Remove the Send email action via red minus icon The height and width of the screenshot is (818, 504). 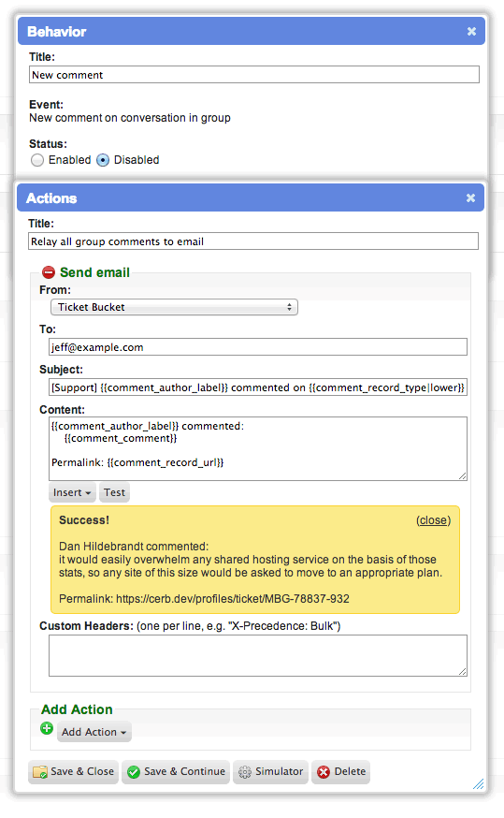click(49, 272)
